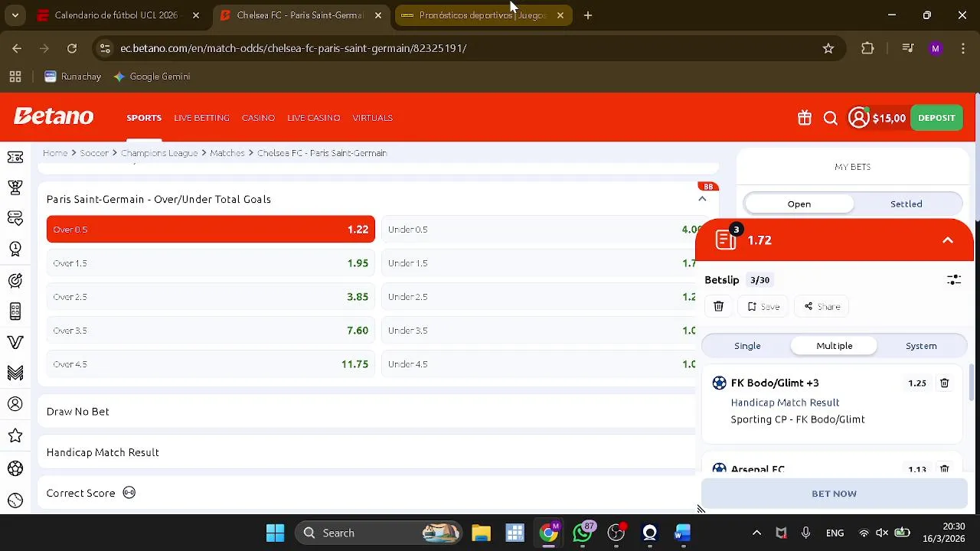Select the Under 0.5 odds option

[538, 230]
